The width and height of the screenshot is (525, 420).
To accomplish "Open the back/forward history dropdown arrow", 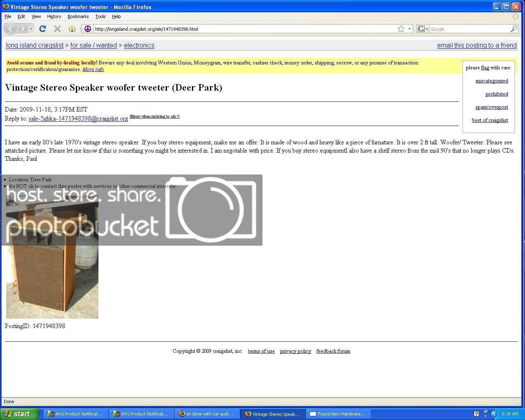I will click(31, 29).
